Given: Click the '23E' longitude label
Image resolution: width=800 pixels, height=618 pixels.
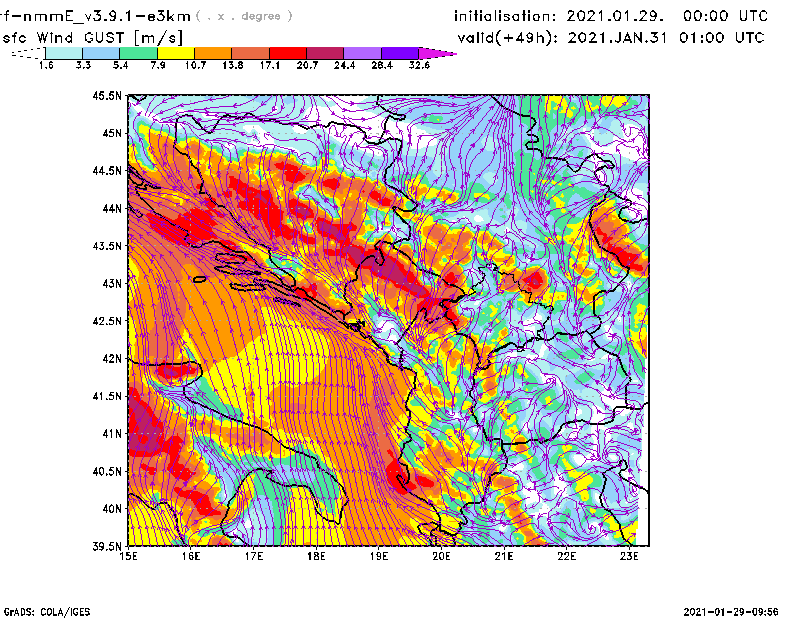Looking at the screenshot, I should tap(629, 556).
